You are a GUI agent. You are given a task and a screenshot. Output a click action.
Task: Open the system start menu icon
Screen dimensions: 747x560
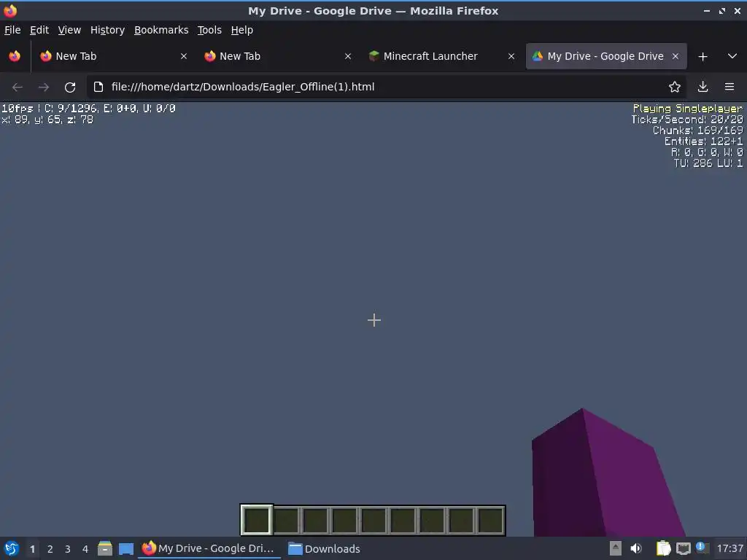point(12,548)
